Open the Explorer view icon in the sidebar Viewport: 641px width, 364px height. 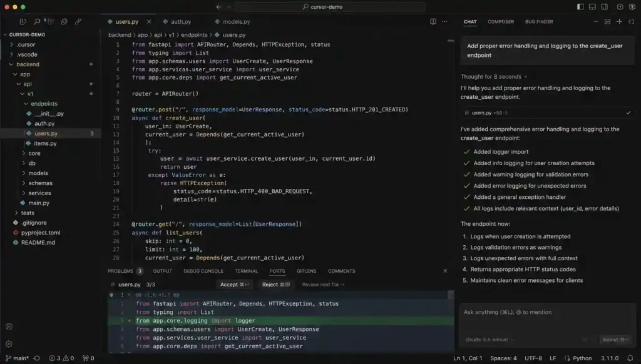point(23,22)
